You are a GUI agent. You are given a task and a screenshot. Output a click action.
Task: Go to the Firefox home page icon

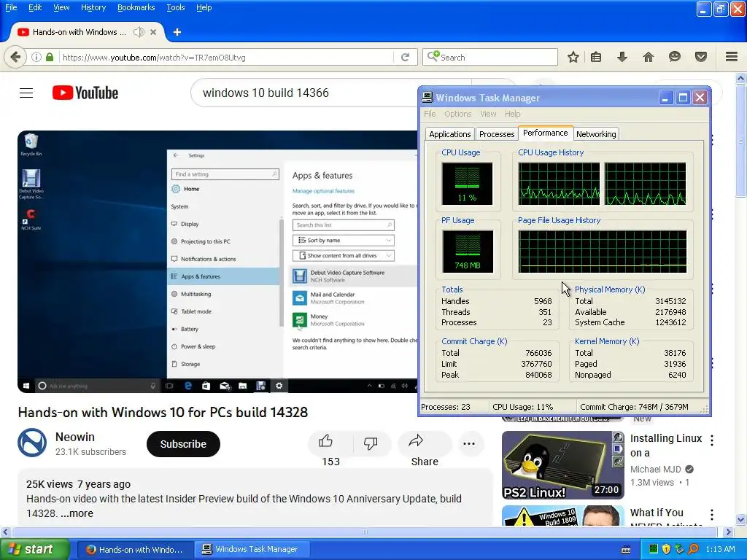click(x=648, y=57)
